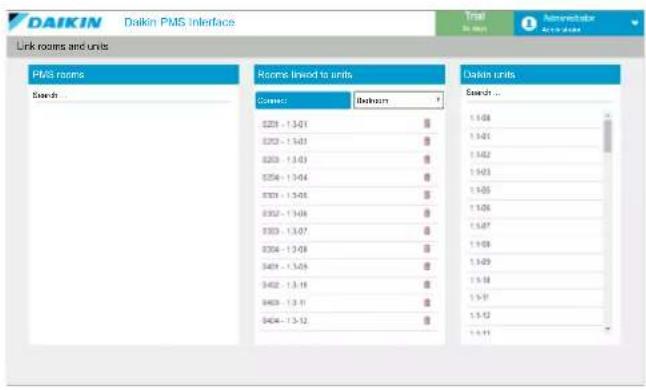The width and height of the screenshot is (646, 390).
Task: Select Daikin unit ending in 09
Action: pyautogui.click(x=535, y=262)
